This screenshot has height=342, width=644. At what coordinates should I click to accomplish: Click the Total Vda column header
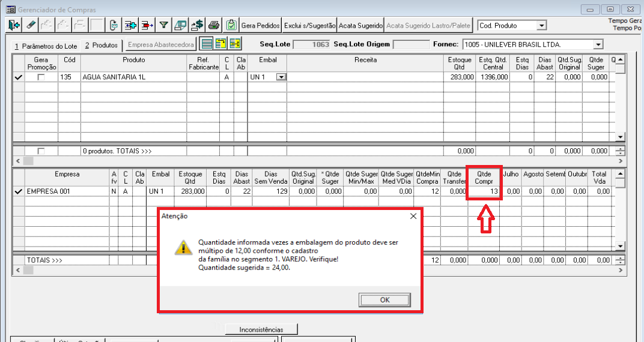(x=599, y=178)
